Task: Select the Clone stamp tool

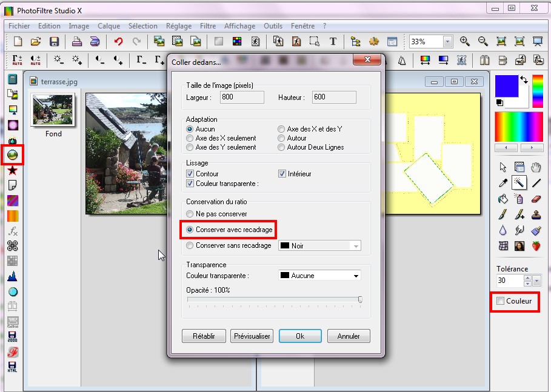Action: (536, 214)
